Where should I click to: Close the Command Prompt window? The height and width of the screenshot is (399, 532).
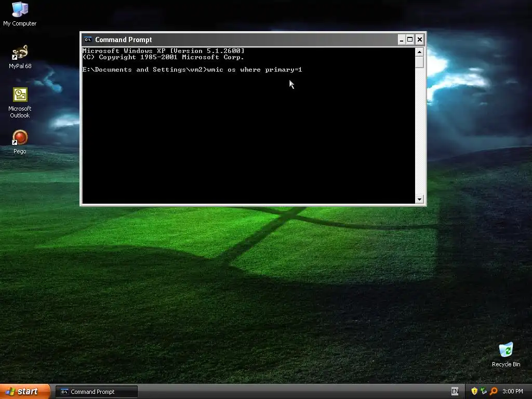pyautogui.click(x=420, y=39)
